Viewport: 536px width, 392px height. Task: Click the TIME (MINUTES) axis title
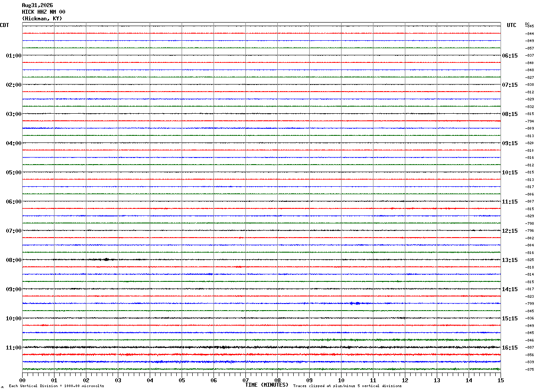tap(267, 385)
